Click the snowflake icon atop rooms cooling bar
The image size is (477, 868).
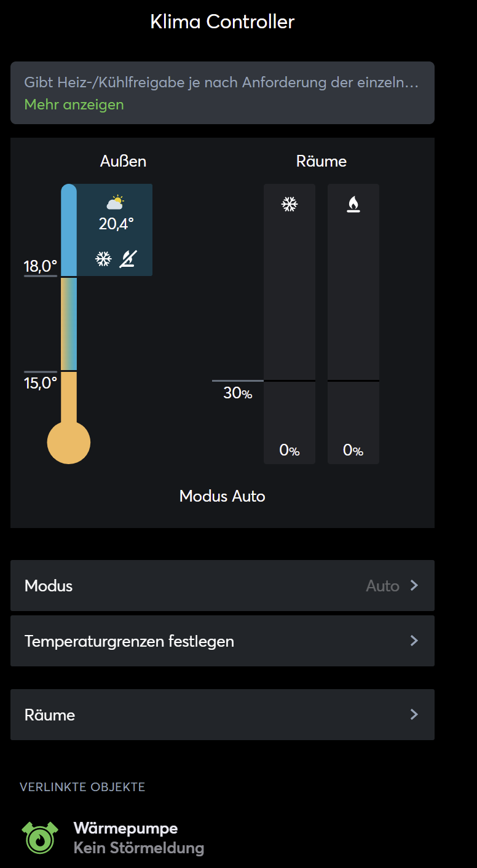coord(290,205)
